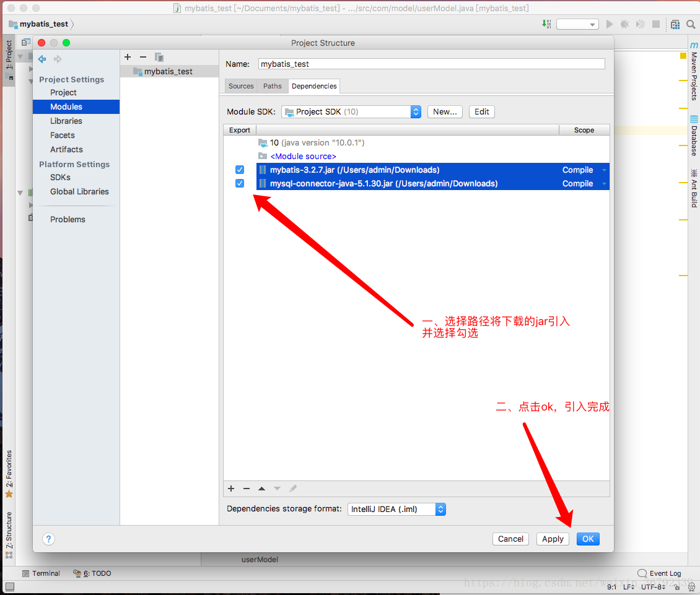Move the dependency up with the up arrow
Viewport: 700px width, 595px height.
click(x=261, y=489)
